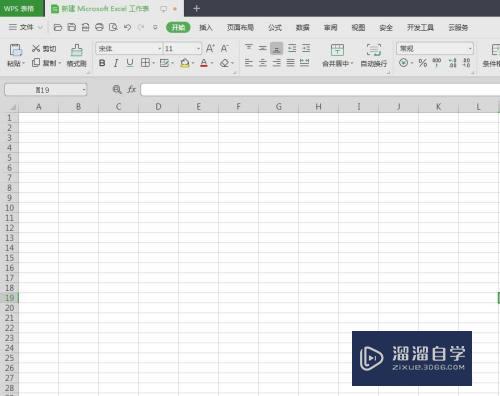
Task: Switch to the Insert tab
Action: click(206, 27)
